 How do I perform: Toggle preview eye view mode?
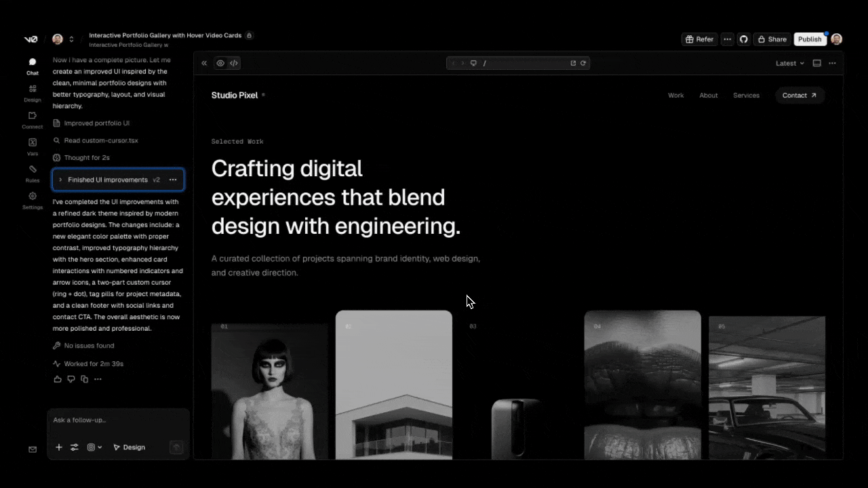(x=220, y=63)
